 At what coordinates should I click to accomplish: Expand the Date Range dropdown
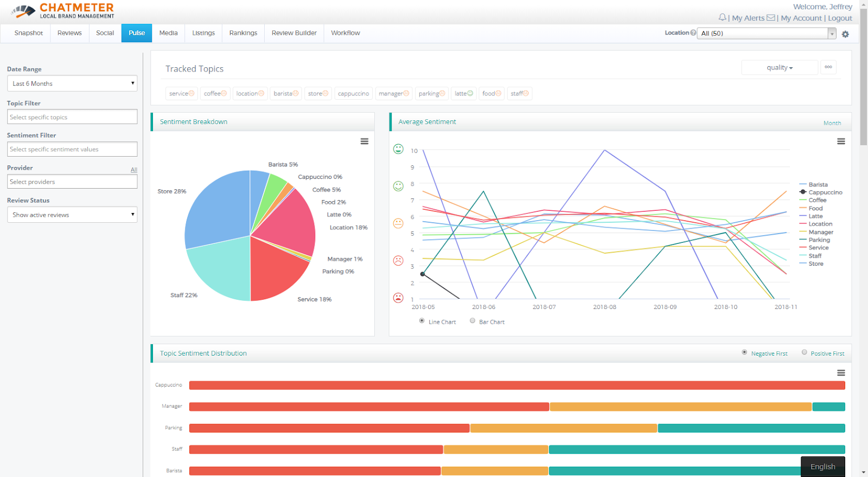[x=72, y=83]
